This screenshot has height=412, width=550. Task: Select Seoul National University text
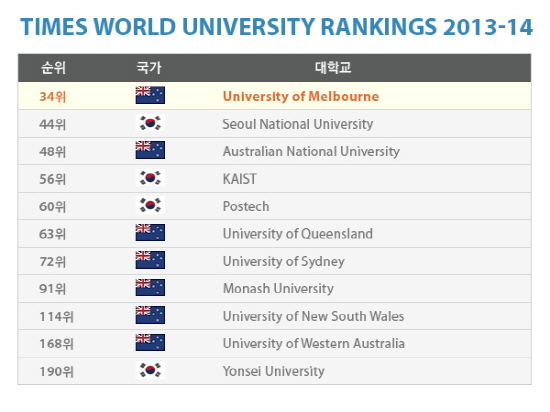pos(298,124)
